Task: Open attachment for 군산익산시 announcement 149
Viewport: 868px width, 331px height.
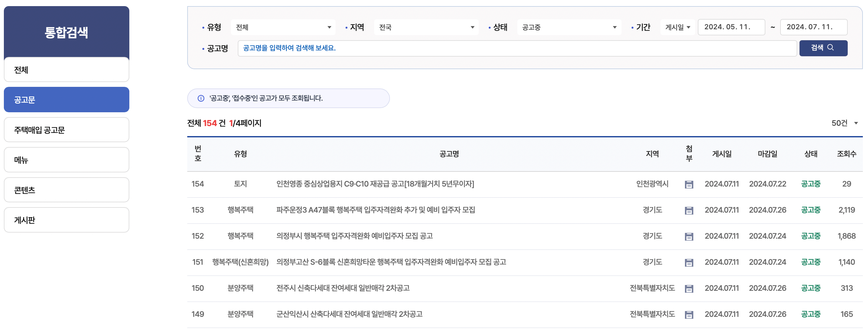Action: [x=689, y=314]
